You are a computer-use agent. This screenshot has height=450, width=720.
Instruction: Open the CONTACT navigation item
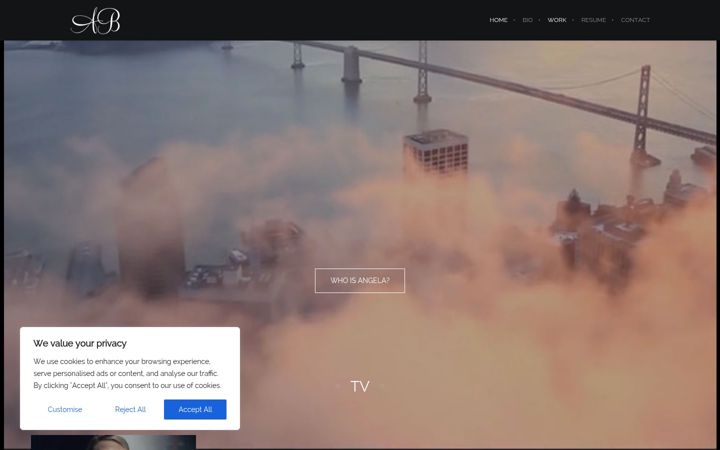click(635, 20)
